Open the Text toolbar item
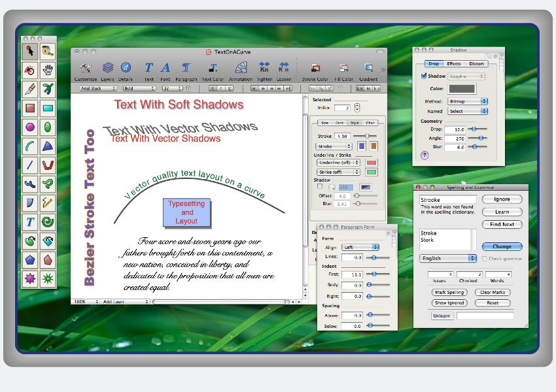This screenshot has height=392, width=556. [149, 71]
